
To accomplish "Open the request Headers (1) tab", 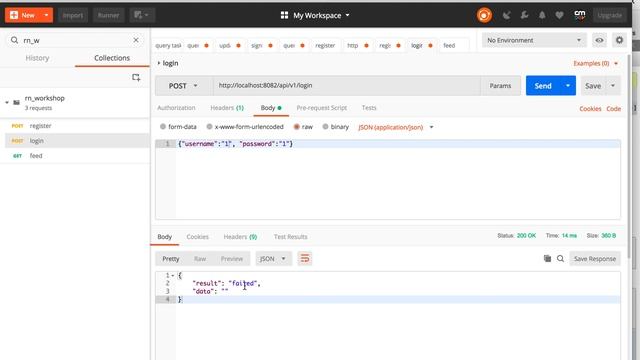I will (x=227, y=108).
